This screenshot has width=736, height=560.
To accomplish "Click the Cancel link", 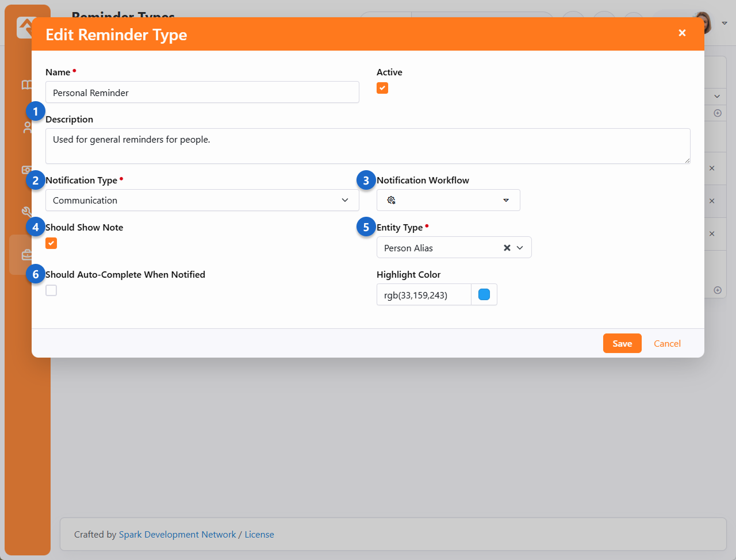I will click(667, 343).
